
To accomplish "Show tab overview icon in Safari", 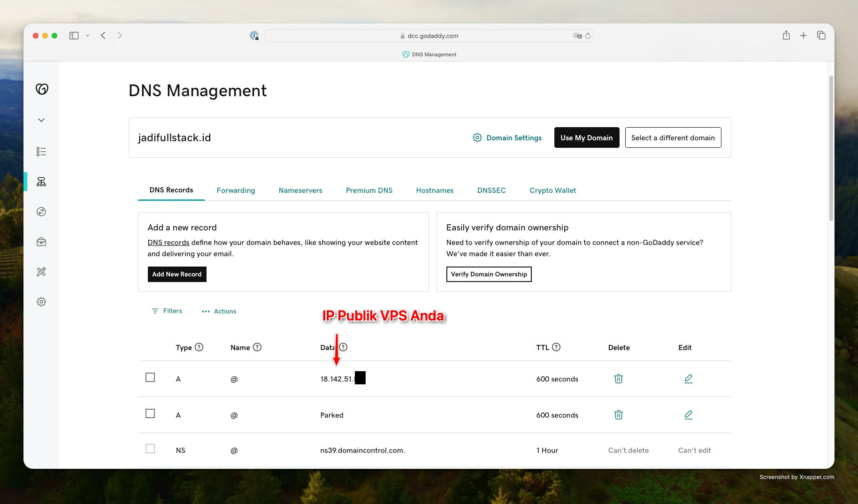I will [x=821, y=36].
